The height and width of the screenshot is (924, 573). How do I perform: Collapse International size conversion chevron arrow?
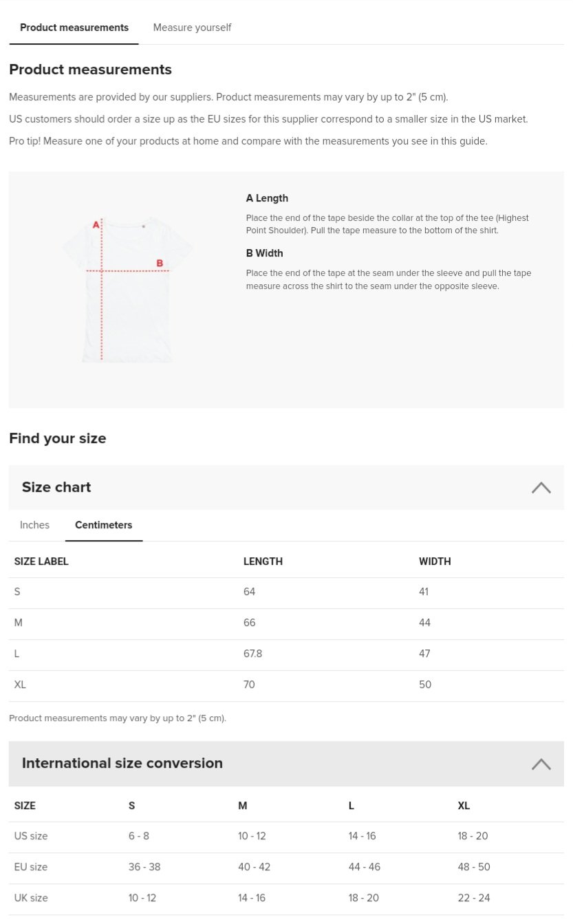tap(541, 764)
